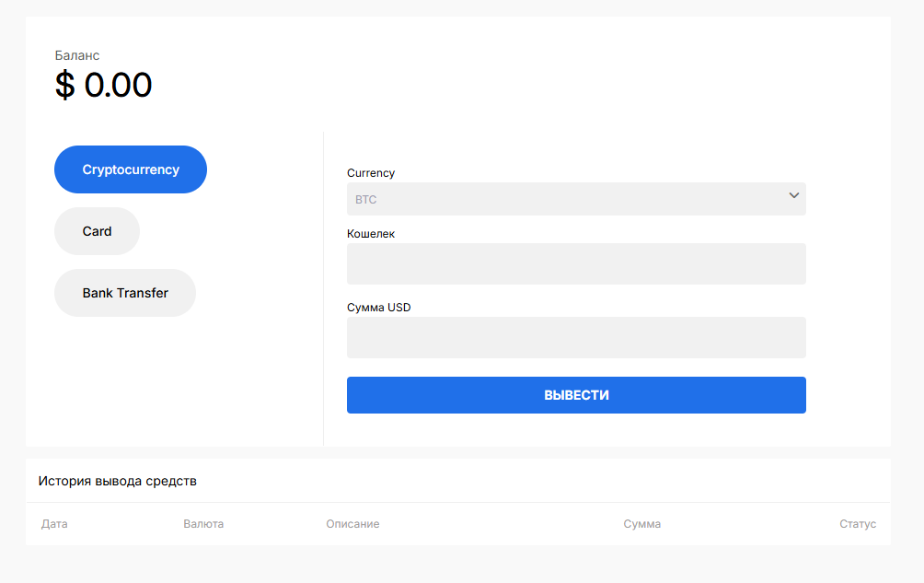
Task: Click the Дата column header
Action: tap(54, 524)
